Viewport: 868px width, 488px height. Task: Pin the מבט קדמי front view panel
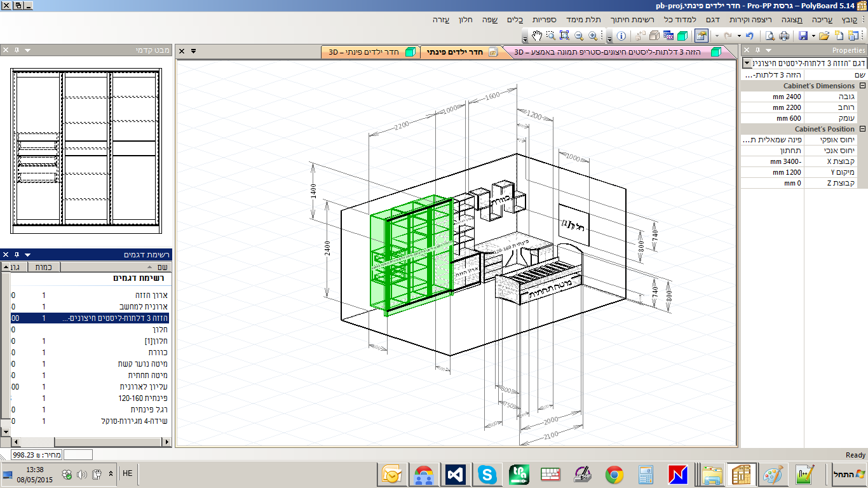(x=17, y=50)
